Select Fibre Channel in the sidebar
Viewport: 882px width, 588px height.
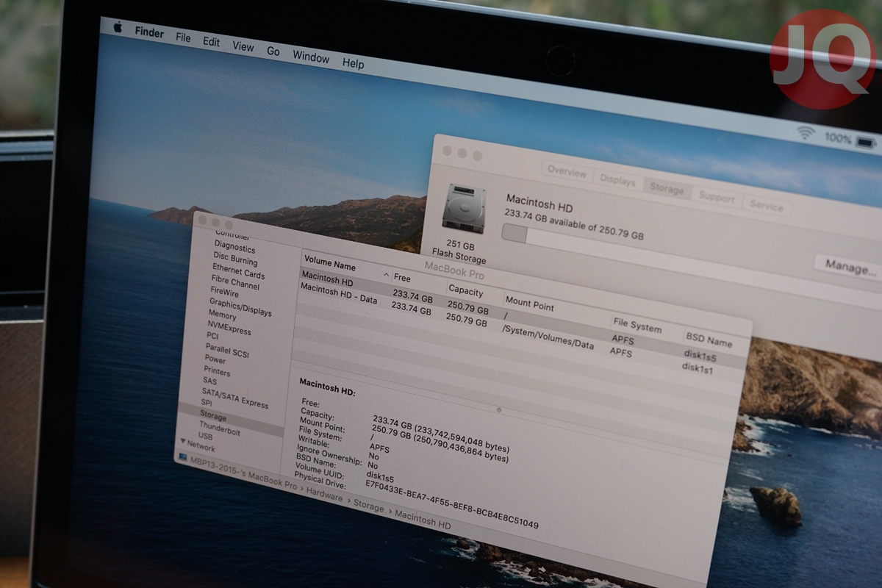coord(234,283)
